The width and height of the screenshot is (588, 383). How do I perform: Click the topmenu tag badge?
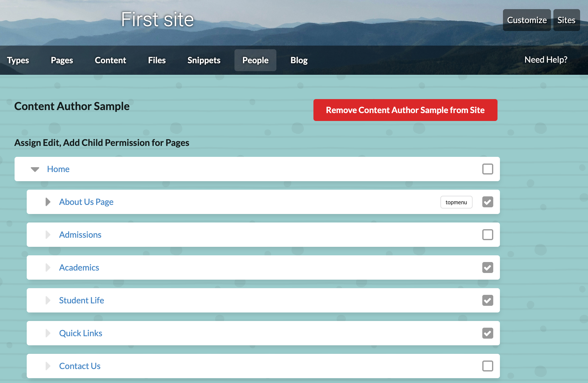coord(456,202)
